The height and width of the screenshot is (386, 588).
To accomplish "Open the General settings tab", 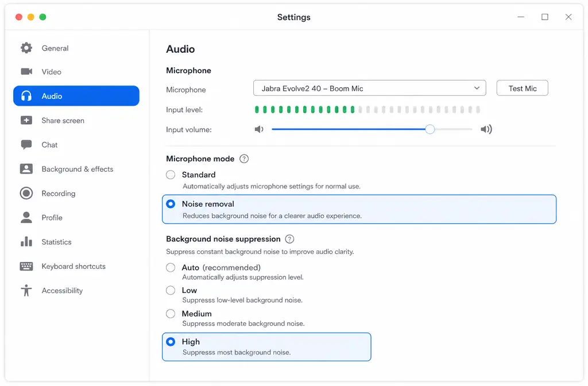I will tap(76, 48).
